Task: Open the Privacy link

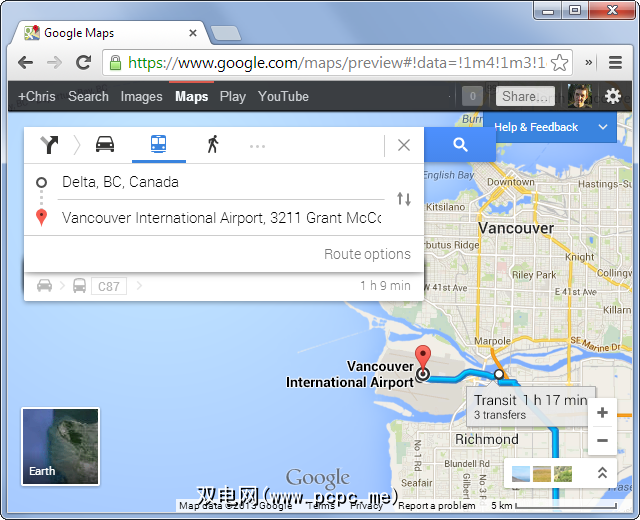Action: (366, 506)
